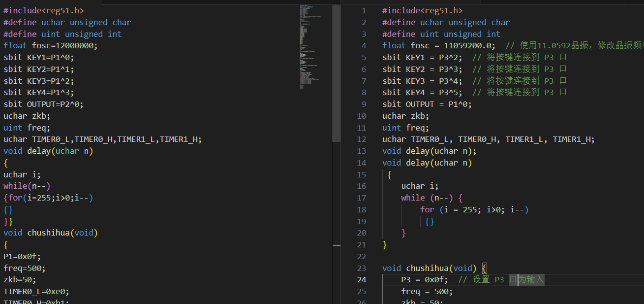Viewport: 644px width, 304px height.
Task: Click 'sbit KEY3 = P3^4;' on line 7
Action: coord(422,81)
